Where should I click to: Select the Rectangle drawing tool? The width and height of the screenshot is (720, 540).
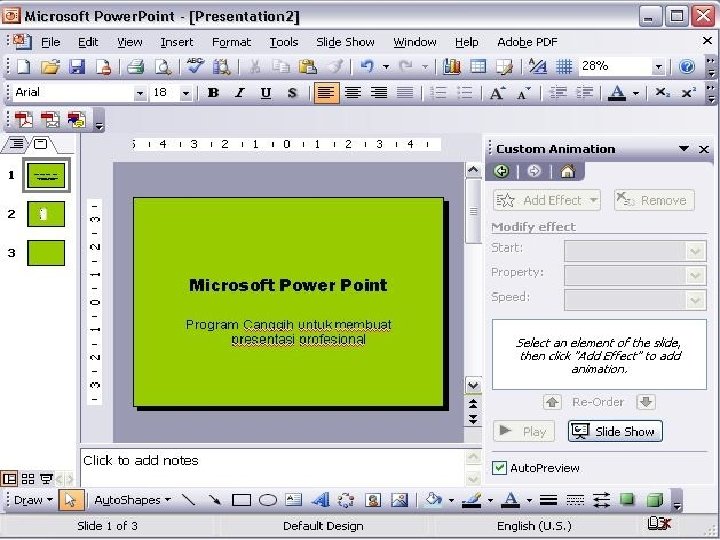(241, 500)
